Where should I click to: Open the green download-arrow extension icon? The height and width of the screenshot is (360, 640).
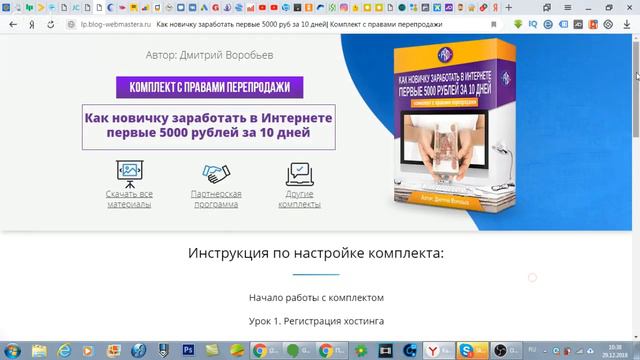pyautogui.click(x=518, y=24)
